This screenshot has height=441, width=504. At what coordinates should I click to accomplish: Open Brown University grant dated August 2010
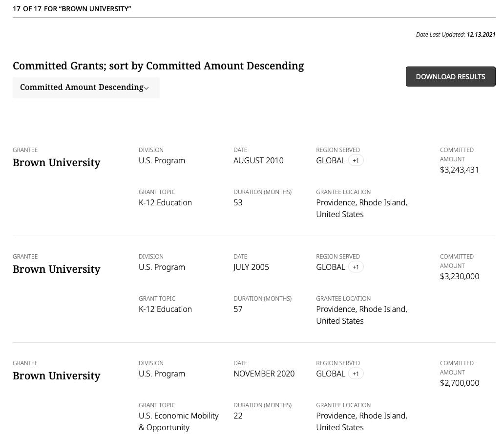point(57,162)
